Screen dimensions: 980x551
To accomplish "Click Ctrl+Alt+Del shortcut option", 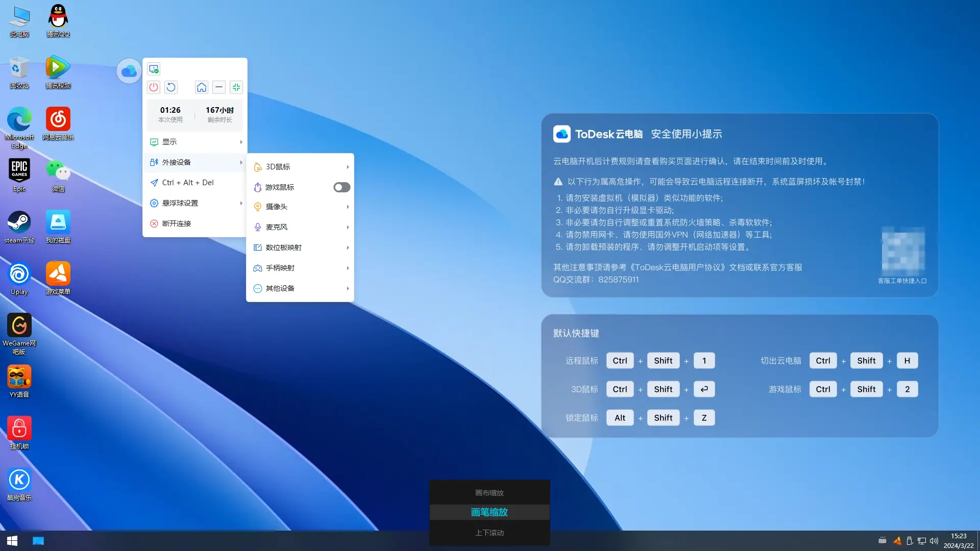I will click(x=188, y=182).
